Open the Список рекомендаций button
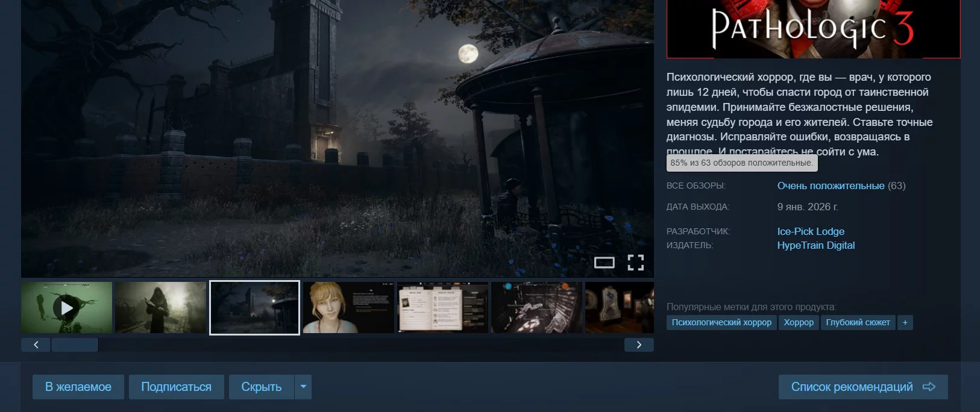The width and height of the screenshot is (980, 412). [x=863, y=387]
